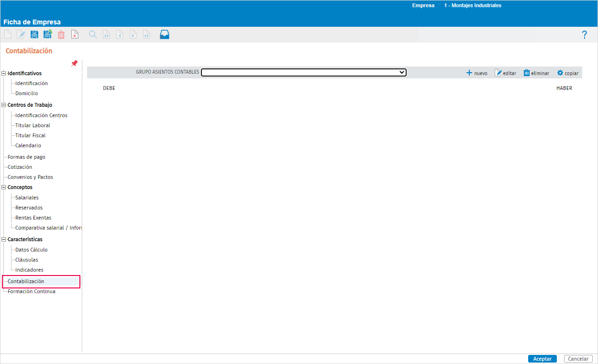Image resolution: width=598 pixels, height=364 pixels.
Task: Select Cláusulas in the tree
Action: tap(27, 260)
